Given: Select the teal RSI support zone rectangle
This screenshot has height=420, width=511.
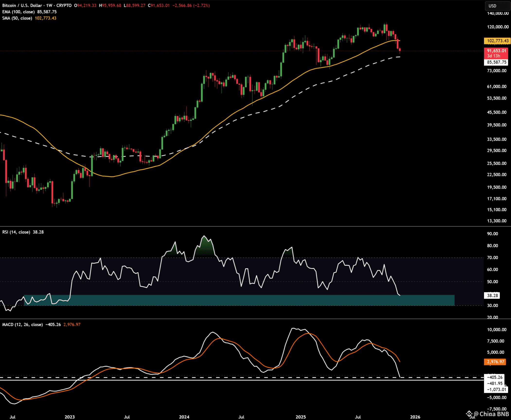Looking at the screenshot, I should click(239, 300).
